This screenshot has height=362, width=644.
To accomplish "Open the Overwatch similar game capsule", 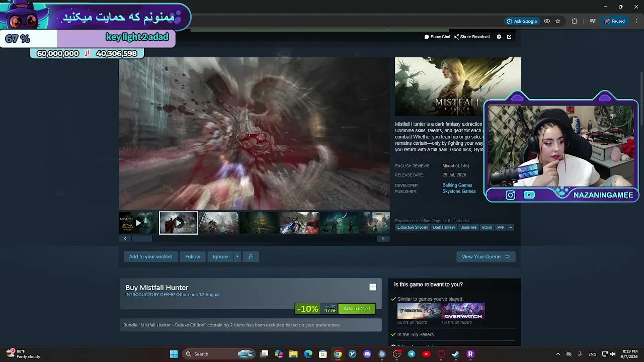I will coord(463,311).
